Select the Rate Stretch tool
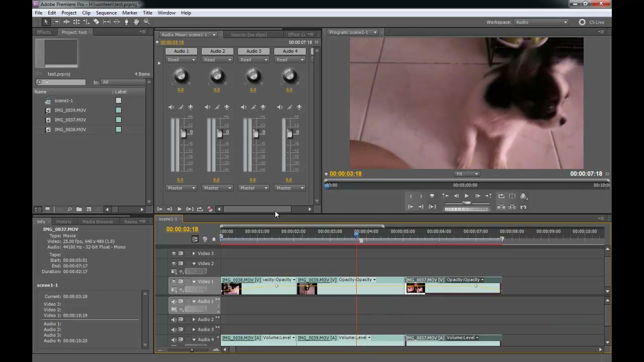The height and width of the screenshot is (362, 644). coord(87,22)
